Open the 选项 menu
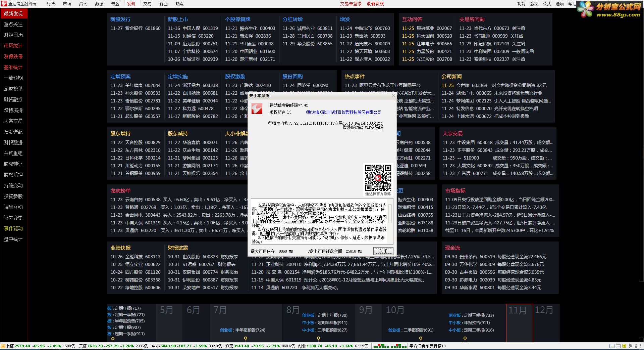Screen dimensions: 644x350 tap(560, 4)
